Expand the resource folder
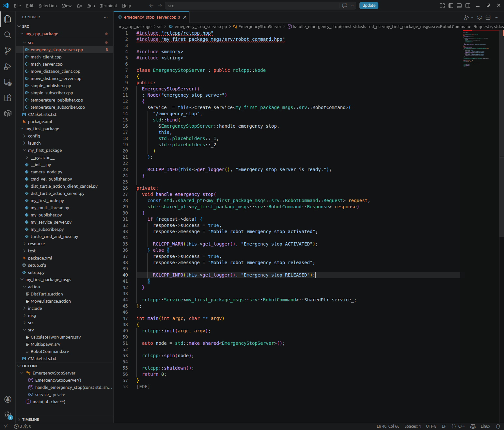The height and width of the screenshot is (430, 504). 24,244
